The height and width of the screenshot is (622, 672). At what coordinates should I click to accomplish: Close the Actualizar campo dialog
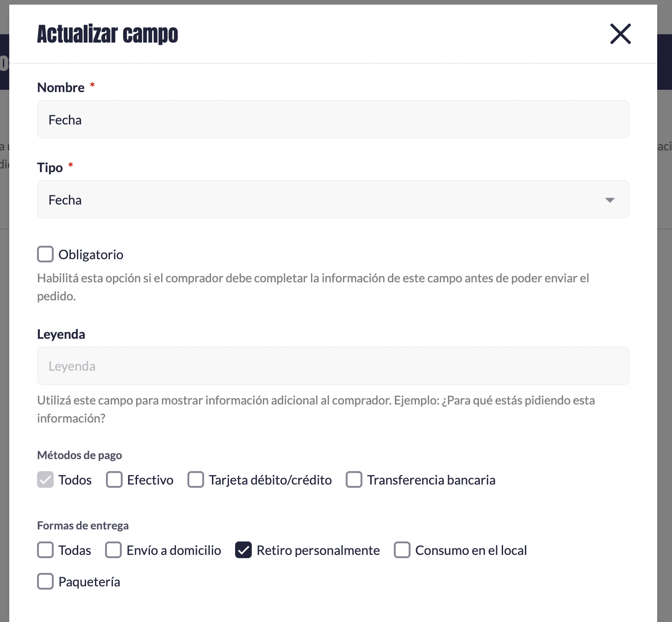(x=620, y=34)
